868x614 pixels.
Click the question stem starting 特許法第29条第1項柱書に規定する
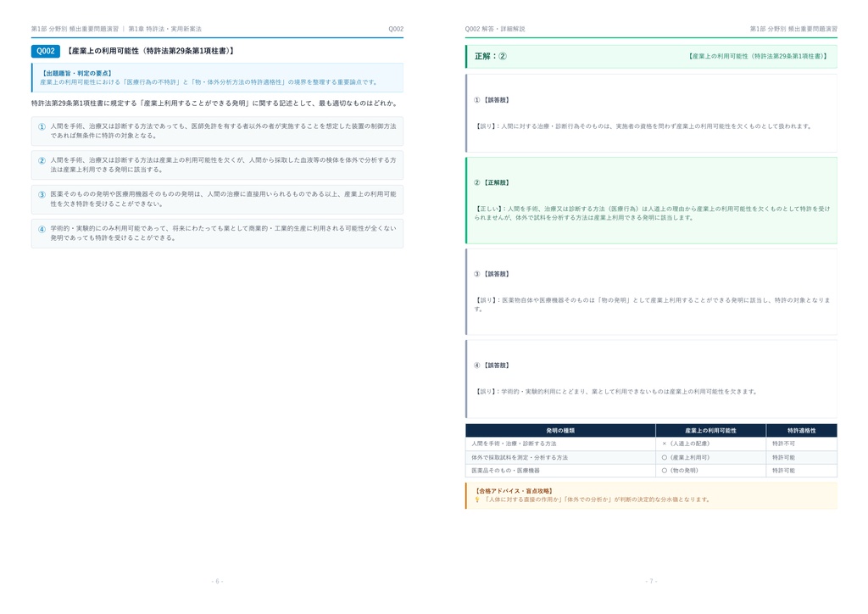(x=214, y=103)
